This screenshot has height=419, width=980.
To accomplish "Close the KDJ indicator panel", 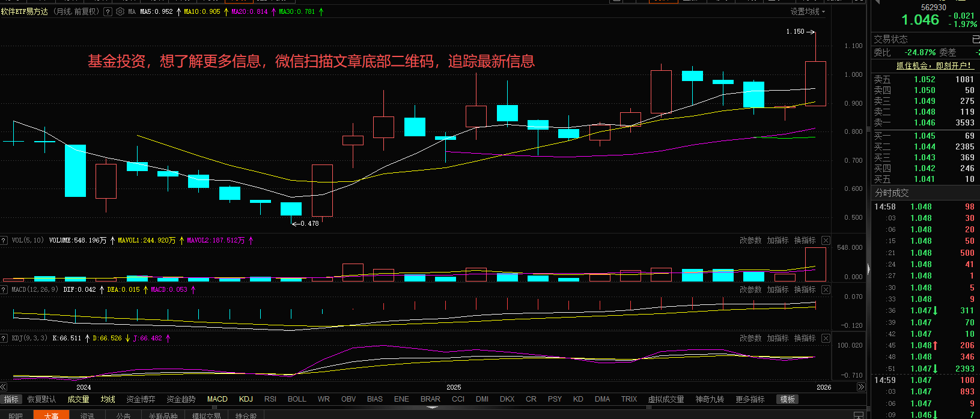I will [x=826, y=338].
